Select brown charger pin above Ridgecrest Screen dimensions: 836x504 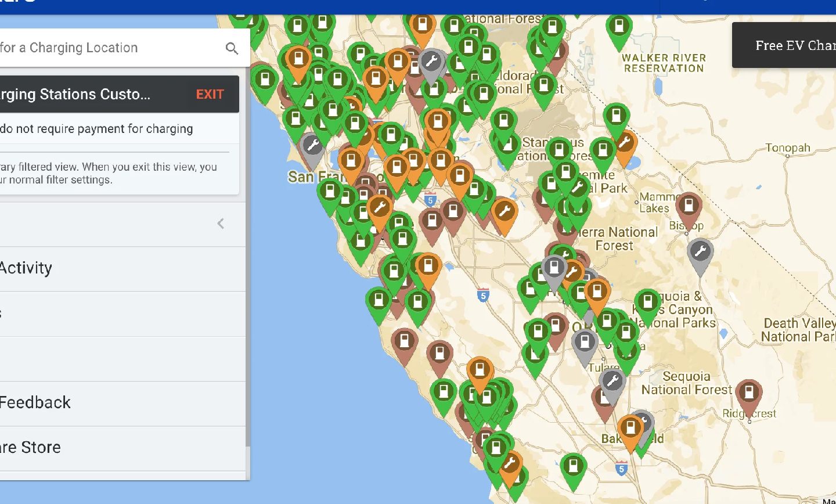(x=748, y=393)
